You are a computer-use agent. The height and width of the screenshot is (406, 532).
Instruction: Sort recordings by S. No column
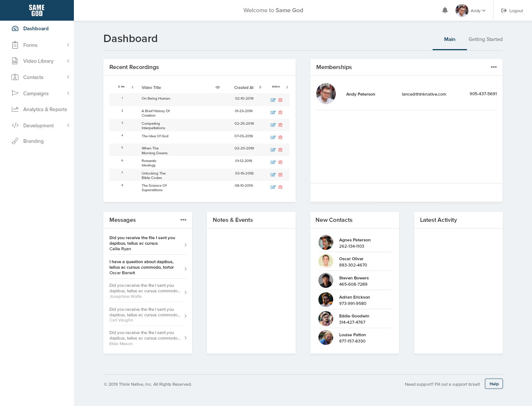coord(133,87)
